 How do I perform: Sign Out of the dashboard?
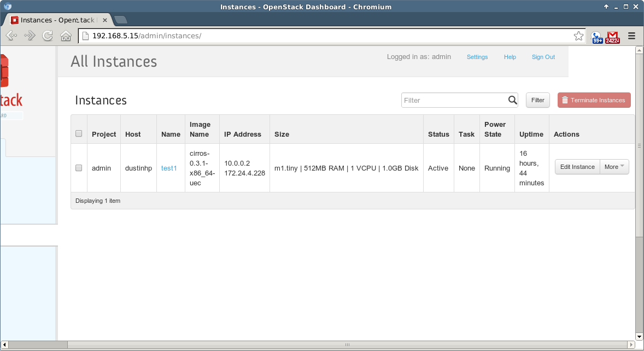coord(543,57)
